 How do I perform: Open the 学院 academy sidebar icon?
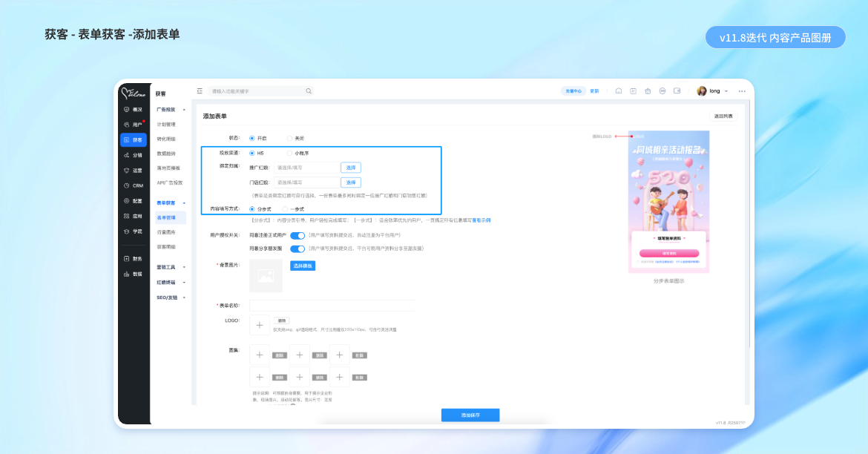pyautogui.click(x=127, y=231)
